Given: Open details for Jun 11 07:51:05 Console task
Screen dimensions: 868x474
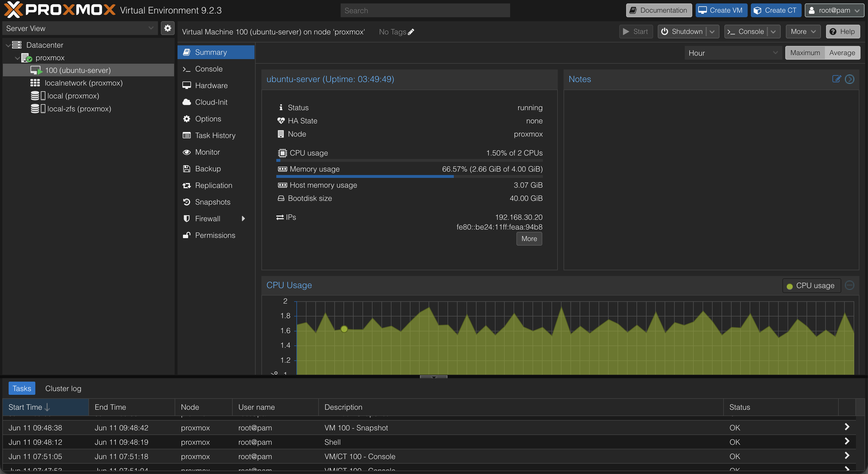Looking at the screenshot, I should pos(847,456).
